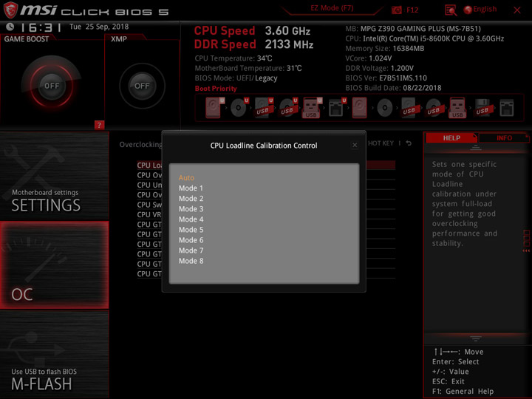Select the legacy USB floppy boot icon
Viewport: 532px width, 399px height.
[482, 108]
